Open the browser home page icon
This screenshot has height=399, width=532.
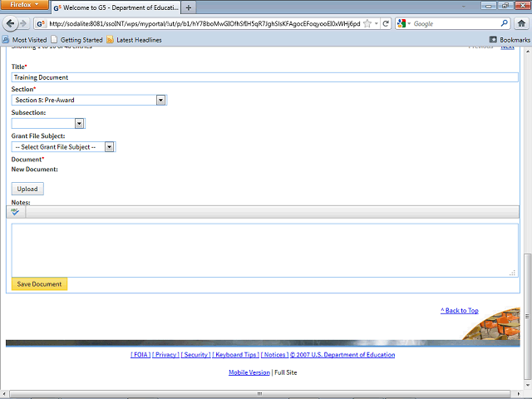(x=521, y=23)
